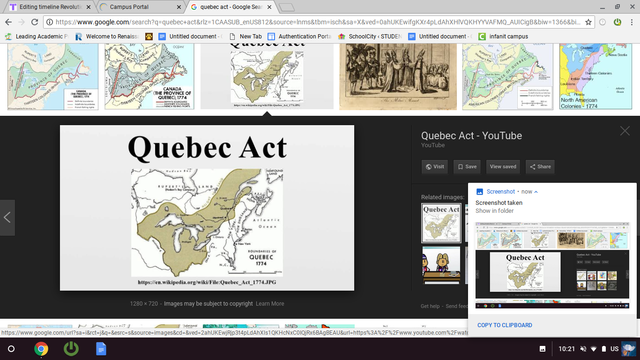Open notification tray icon on shelf
This screenshot has width=640, height=360.
click(x=542, y=349)
